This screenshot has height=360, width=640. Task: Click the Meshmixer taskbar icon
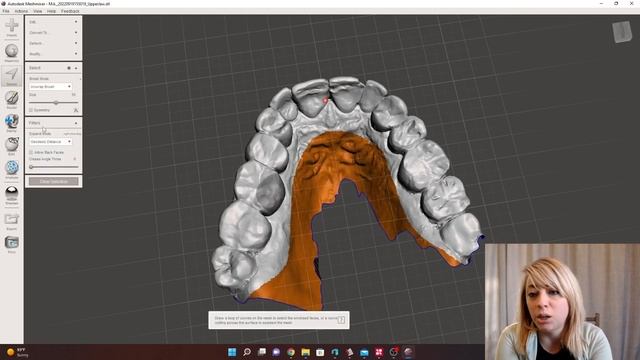(408, 352)
